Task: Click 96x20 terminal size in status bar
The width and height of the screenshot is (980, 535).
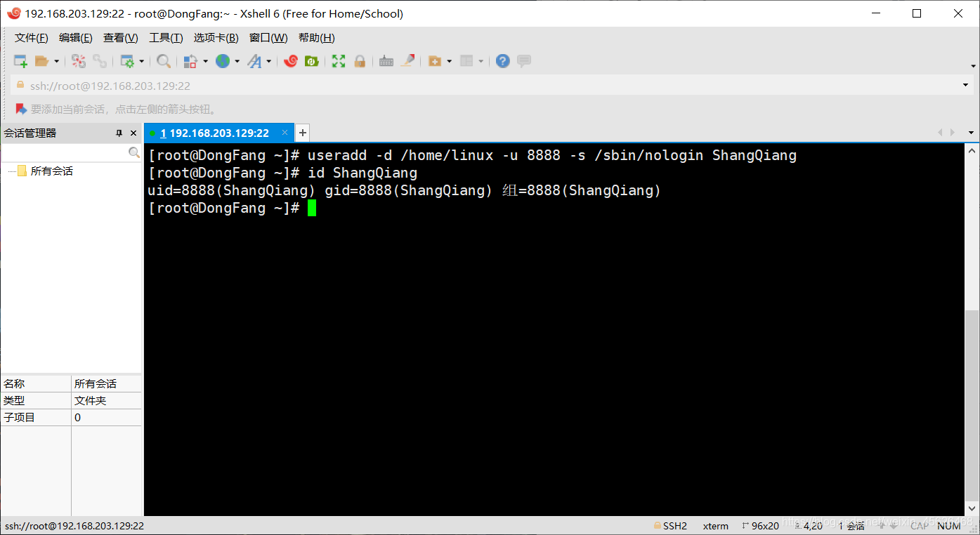Action: (x=760, y=526)
